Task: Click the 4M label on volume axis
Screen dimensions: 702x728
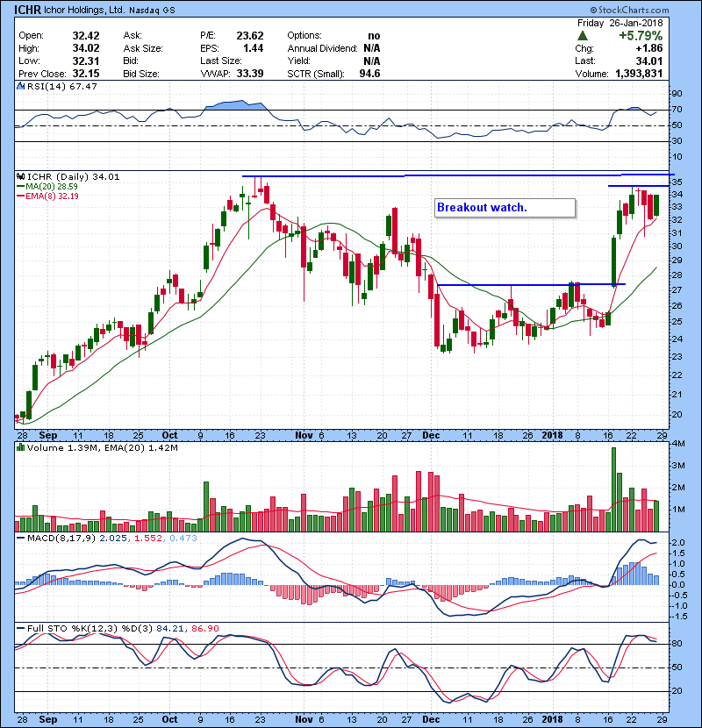Action: click(678, 444)
